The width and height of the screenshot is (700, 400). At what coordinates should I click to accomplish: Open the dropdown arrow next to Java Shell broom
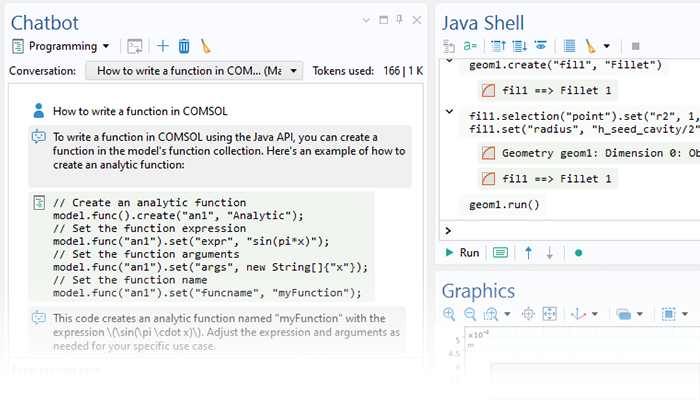coord(606,46)
